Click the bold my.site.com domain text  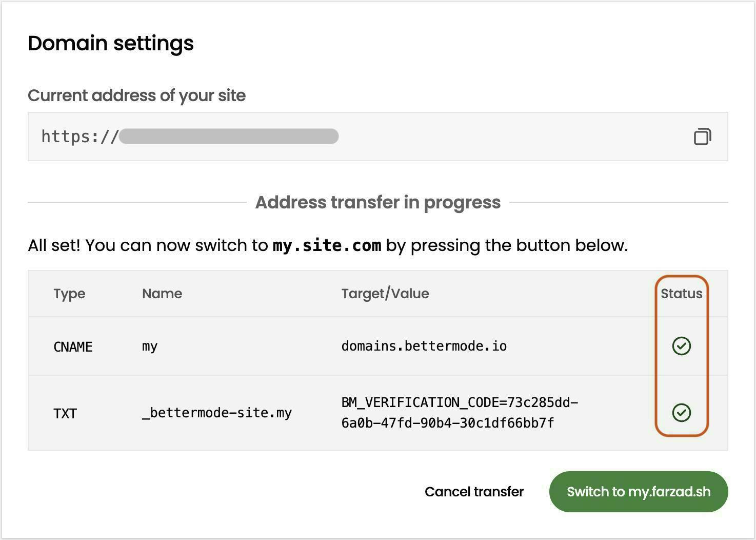pyautogui.click(x=327, y=245)
